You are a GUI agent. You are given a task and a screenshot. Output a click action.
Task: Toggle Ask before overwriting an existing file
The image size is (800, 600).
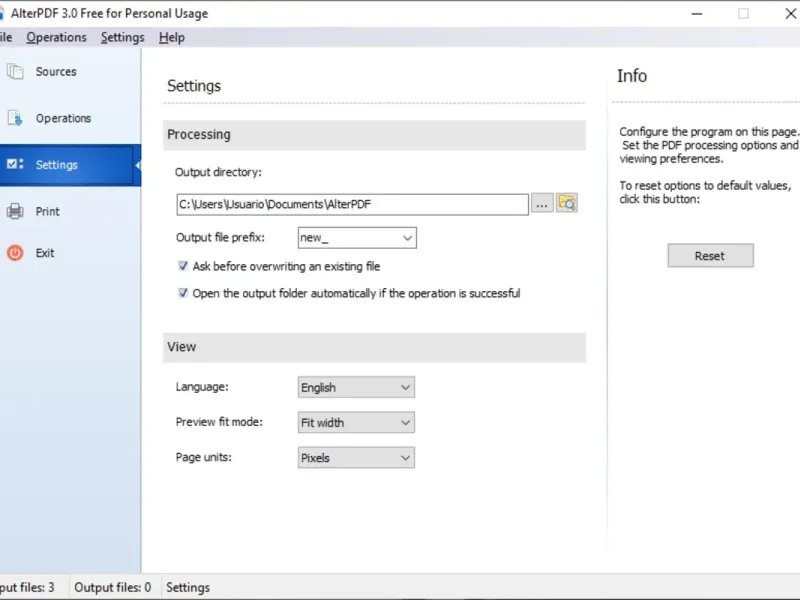click(183, 266)
